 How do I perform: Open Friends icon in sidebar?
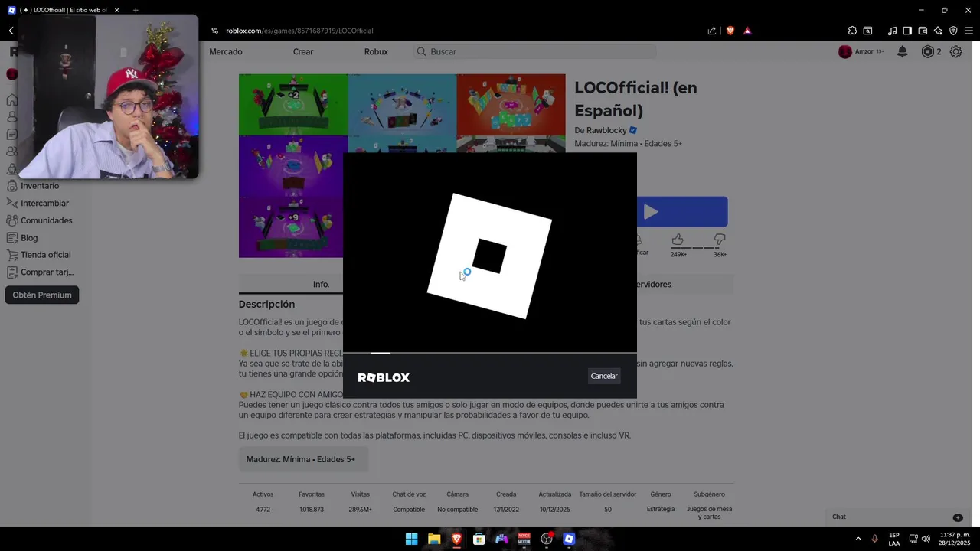[x=11, y=152]
